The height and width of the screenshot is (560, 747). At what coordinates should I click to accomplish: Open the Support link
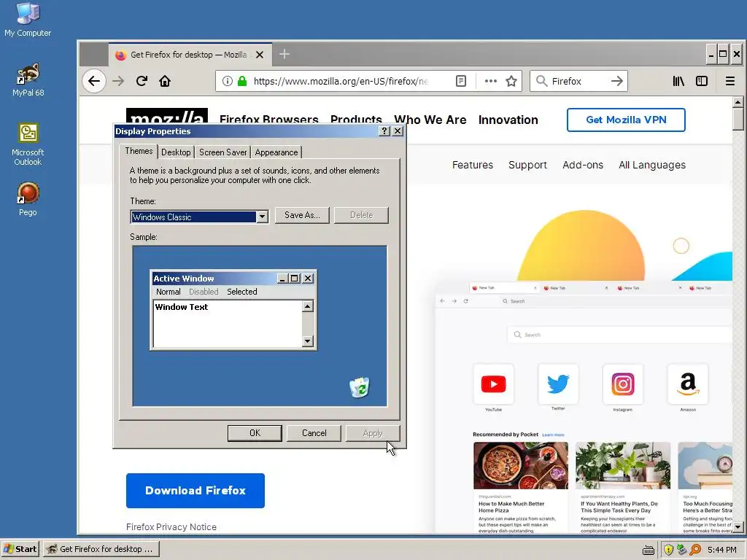coord(527,165)
